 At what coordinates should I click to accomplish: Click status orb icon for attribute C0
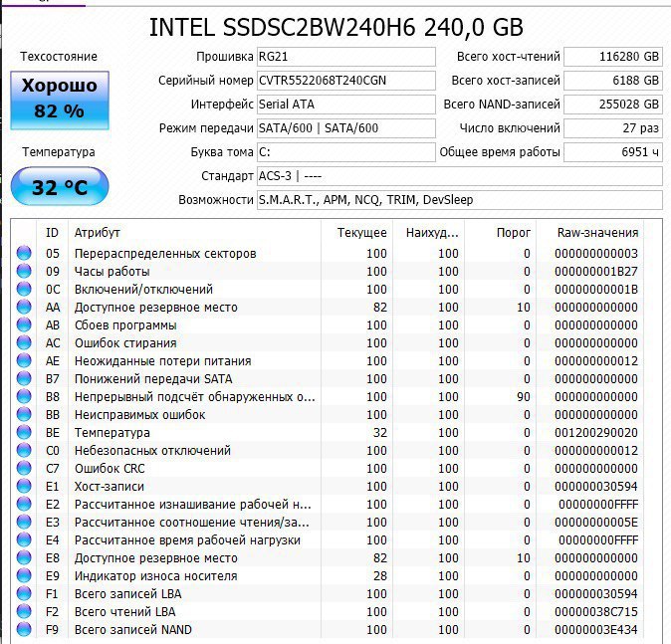click(24, 450)
